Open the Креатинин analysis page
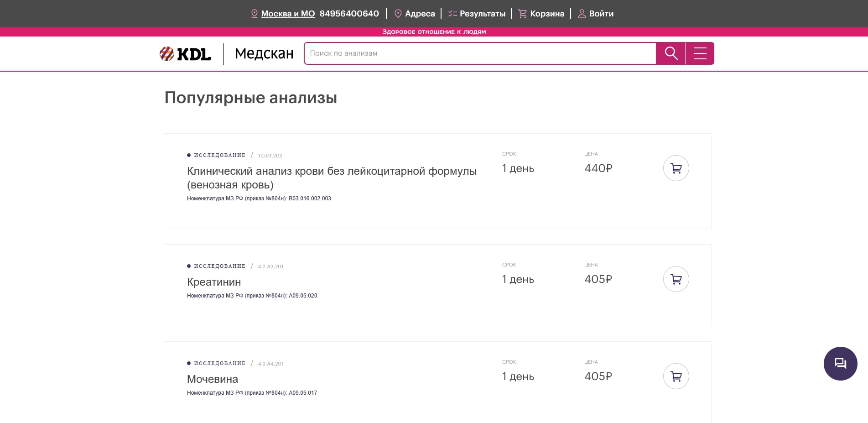 point(214,282)
